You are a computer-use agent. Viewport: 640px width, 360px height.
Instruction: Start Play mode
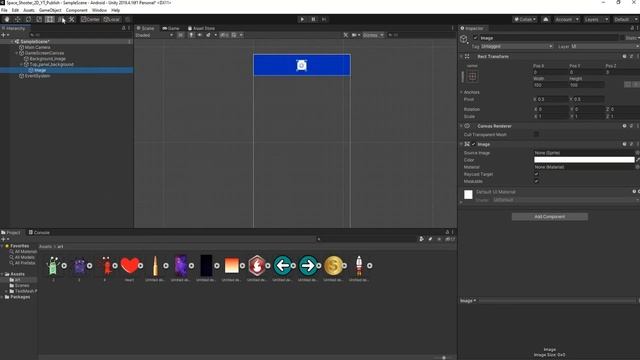[x=302, y=19]
